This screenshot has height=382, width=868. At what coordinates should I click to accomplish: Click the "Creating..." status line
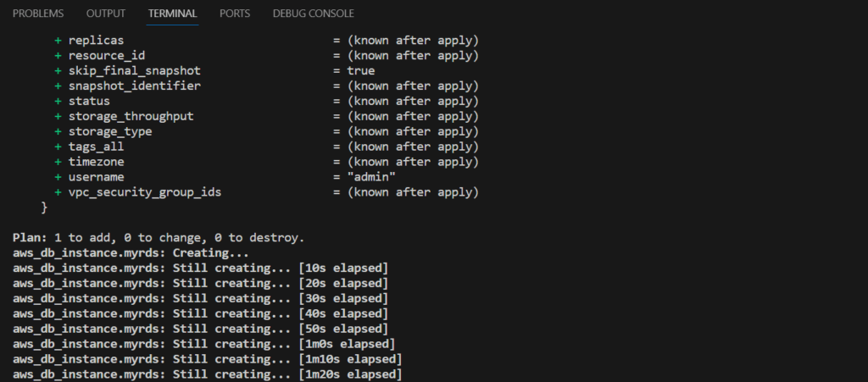pos(131,253)
